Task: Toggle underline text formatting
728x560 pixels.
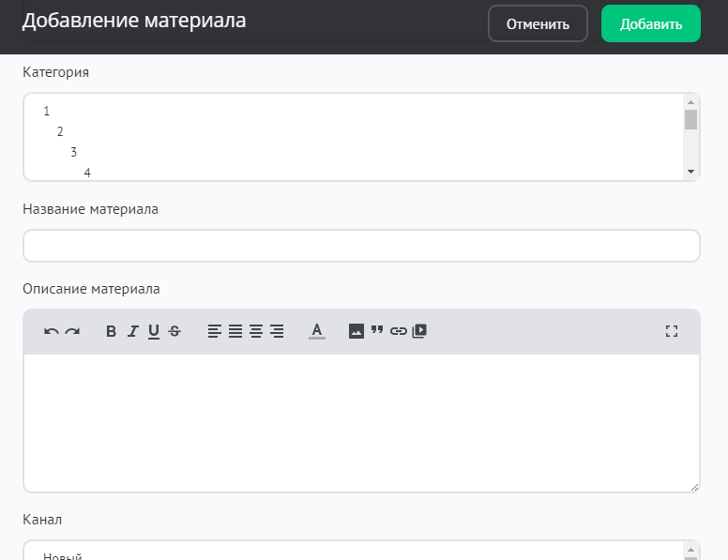Action: coord(153,331)
